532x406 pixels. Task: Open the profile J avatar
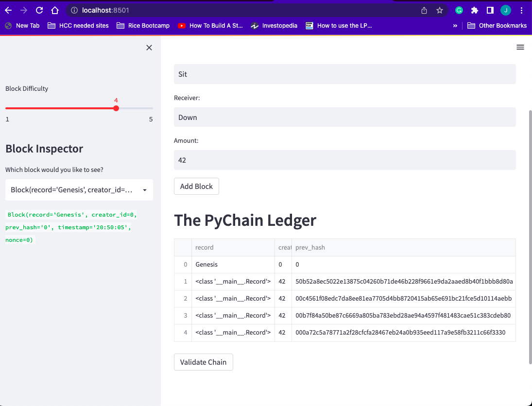(506, 11)
